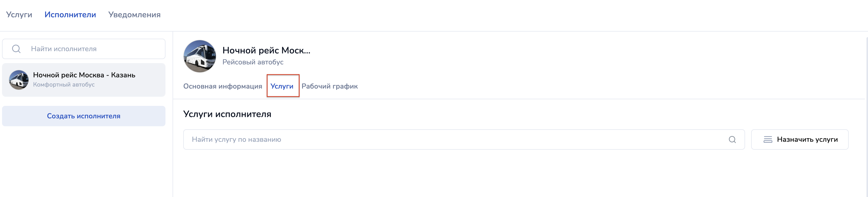868x197 pixels.
Task: Click the small bus avatar in sidebar list
Action: point(19,80)
